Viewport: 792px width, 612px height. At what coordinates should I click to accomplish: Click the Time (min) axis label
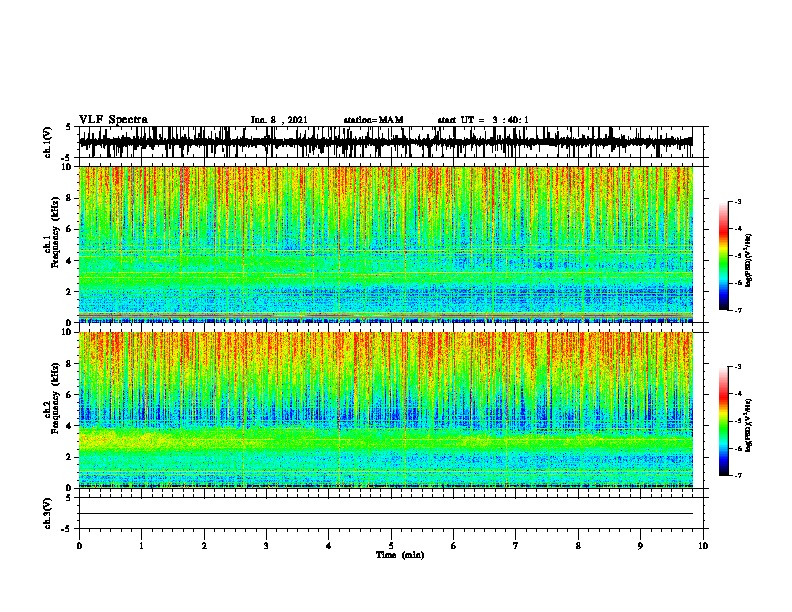(x=400, y=555)
